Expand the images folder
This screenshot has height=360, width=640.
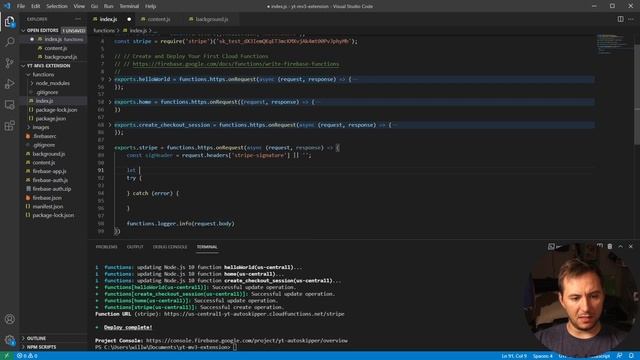click(x=41, y=127)
